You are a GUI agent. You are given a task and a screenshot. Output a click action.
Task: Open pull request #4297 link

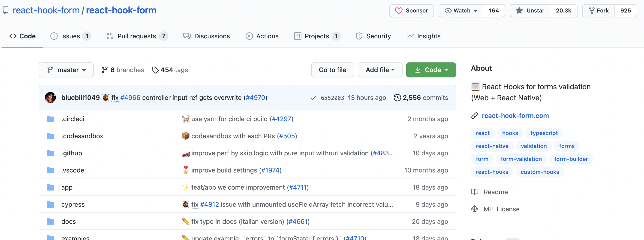(x=282, y=119)
